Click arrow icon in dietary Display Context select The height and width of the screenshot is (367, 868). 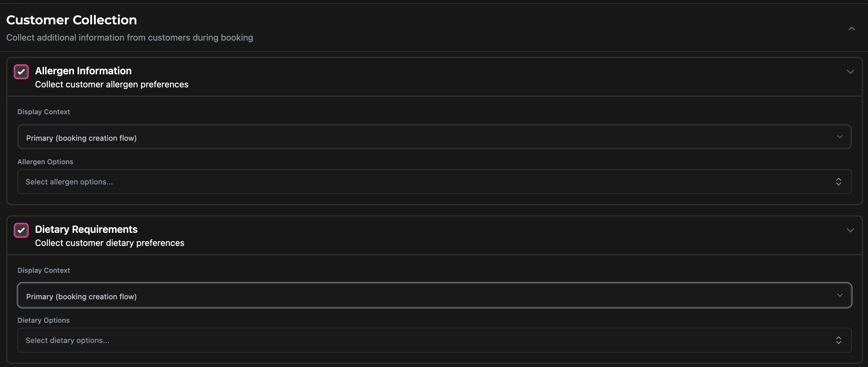tap(839, 295)
